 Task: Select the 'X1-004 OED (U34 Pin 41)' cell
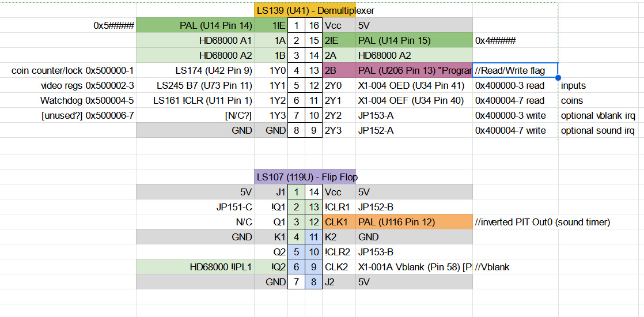tap(414, 85)
